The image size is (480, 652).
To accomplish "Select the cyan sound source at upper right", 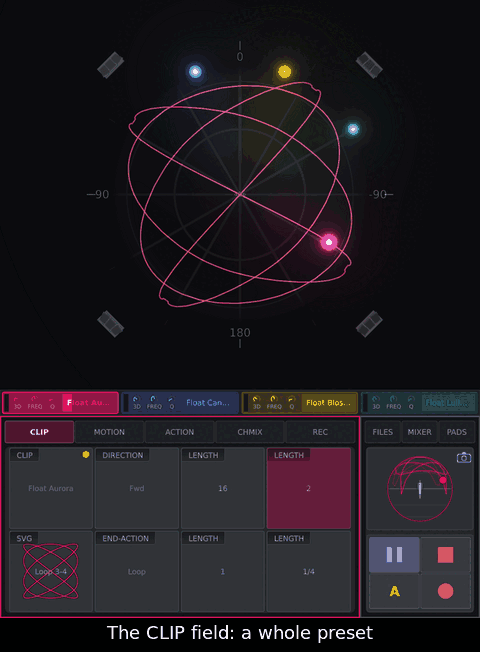I will coord(353,129).
